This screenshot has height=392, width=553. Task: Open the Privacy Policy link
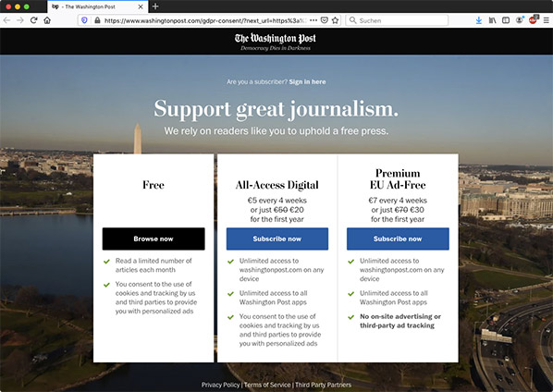pos(220,385)
